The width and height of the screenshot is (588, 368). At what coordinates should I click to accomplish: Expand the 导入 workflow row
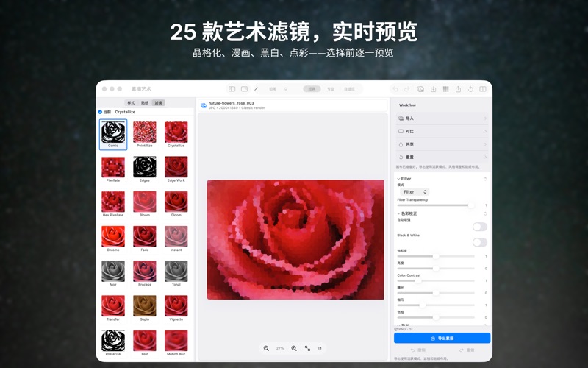click(442, 118)
